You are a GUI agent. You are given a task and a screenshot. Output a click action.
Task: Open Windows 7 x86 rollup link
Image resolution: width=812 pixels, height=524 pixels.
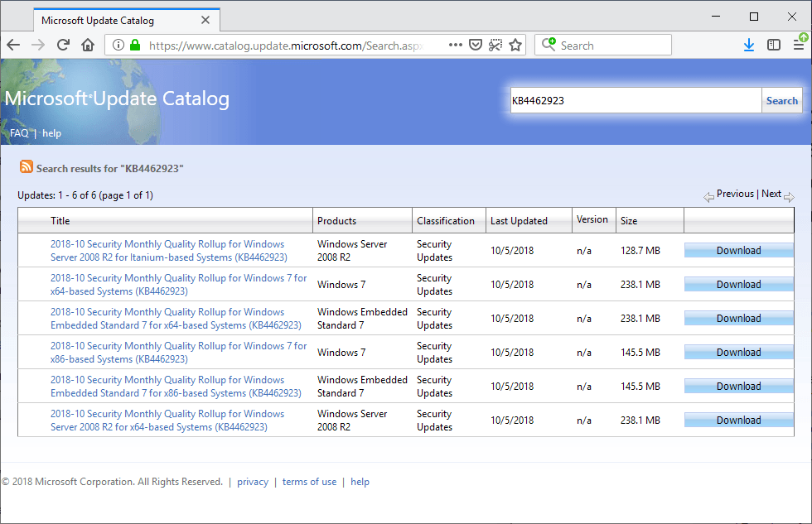click(179, 353)
